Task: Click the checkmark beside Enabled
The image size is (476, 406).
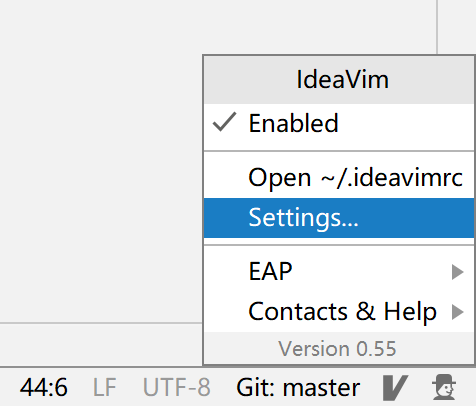Action: (224, 122)
